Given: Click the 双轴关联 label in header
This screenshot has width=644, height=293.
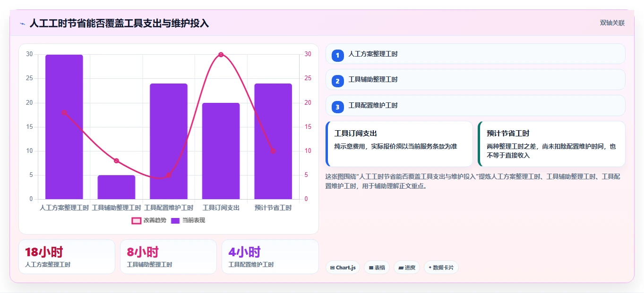Looking at the screenshot, I should pos(612,23).
